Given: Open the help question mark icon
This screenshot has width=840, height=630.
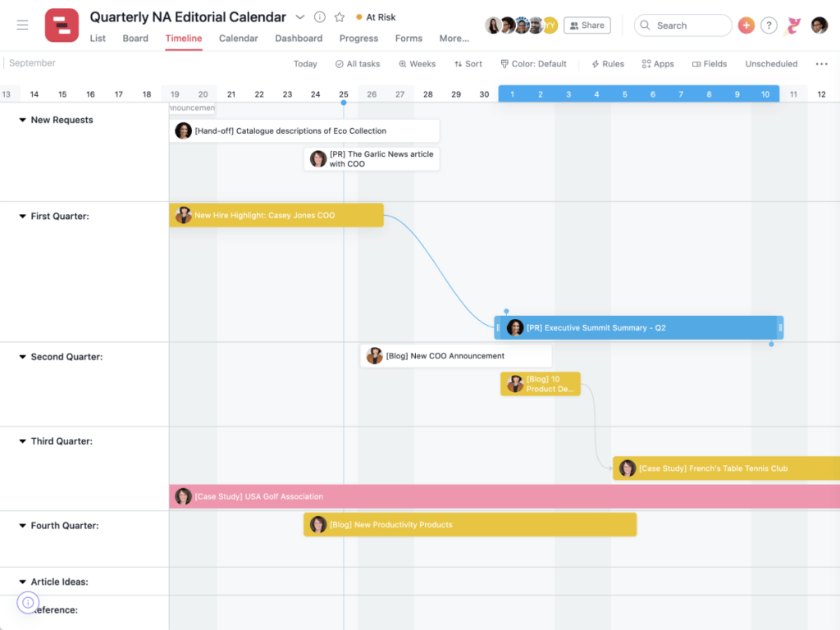Looking at the screenshot, I should pos(769,25).
